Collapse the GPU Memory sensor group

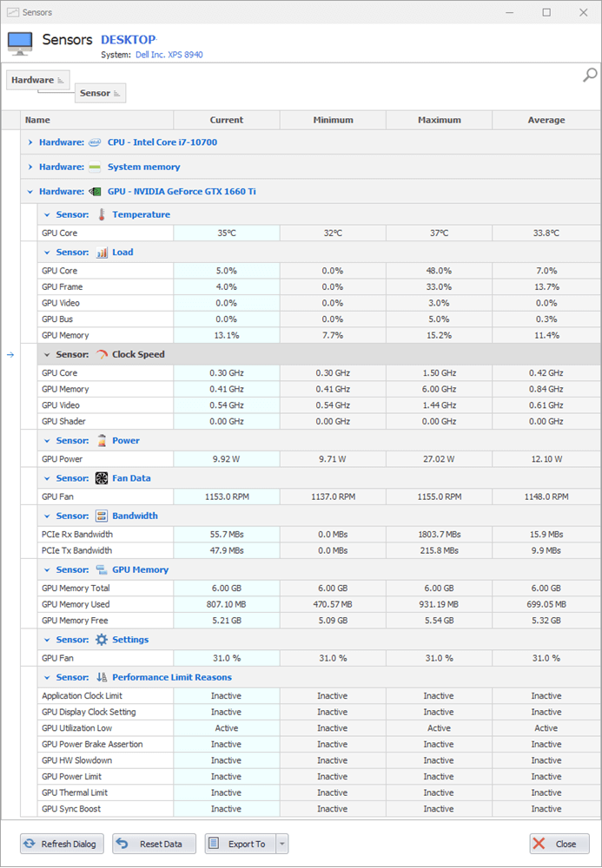click(47, 569)
